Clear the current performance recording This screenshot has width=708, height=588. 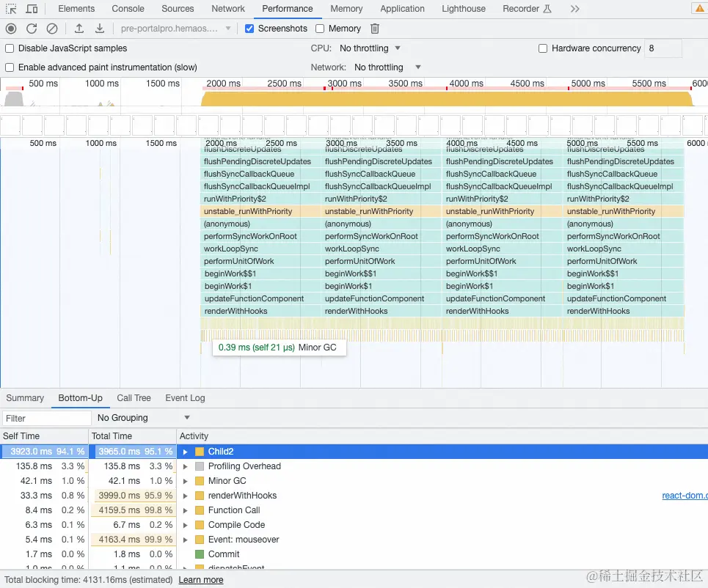coord(52,29)
